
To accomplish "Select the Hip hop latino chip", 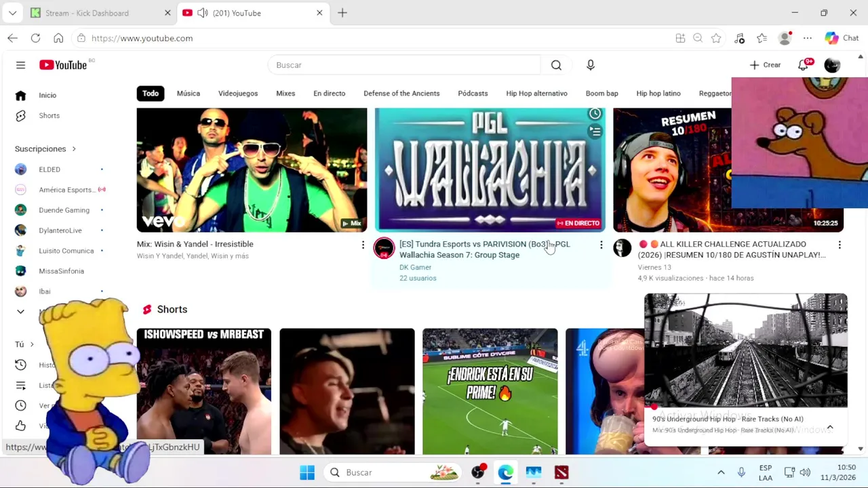I will click(x=658, y=94).
